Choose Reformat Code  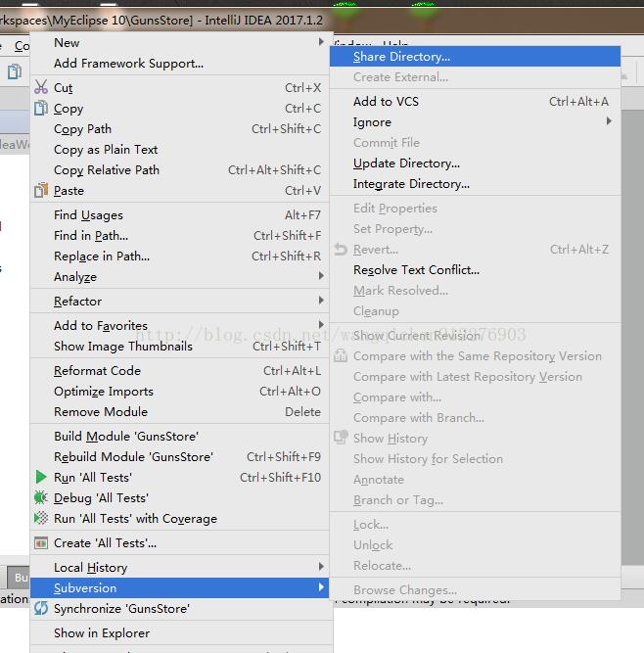(x=179, y=371)
